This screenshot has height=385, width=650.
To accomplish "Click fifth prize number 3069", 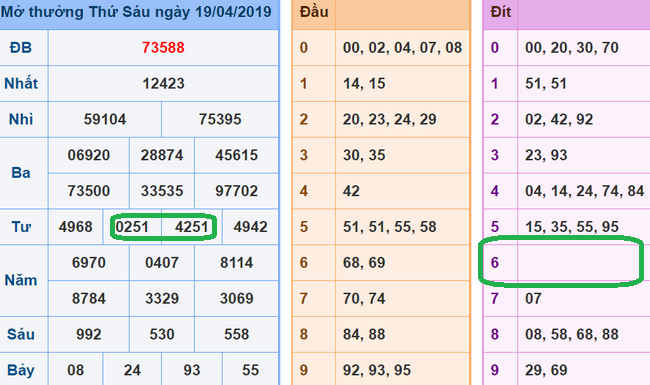I will click(x=236, y=298).
